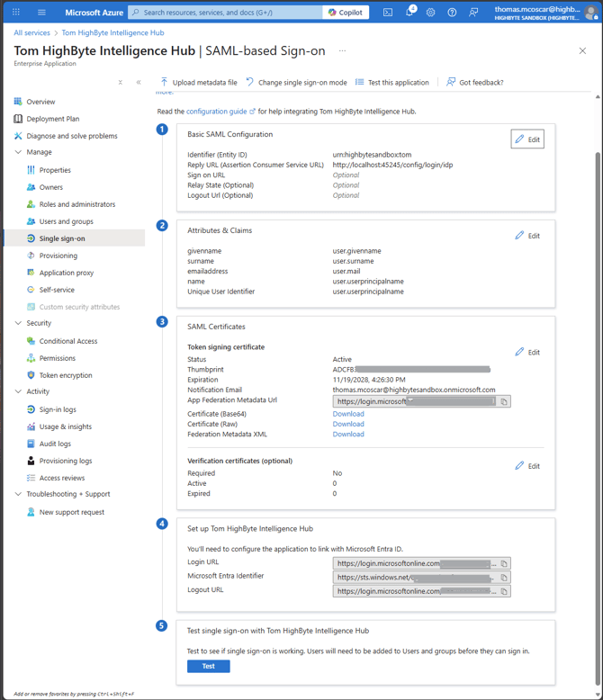Copy the Microsoft Entra Identifier
Viewport: 603px width, 700px height.
pyautogui.click(x=504, y=578)
